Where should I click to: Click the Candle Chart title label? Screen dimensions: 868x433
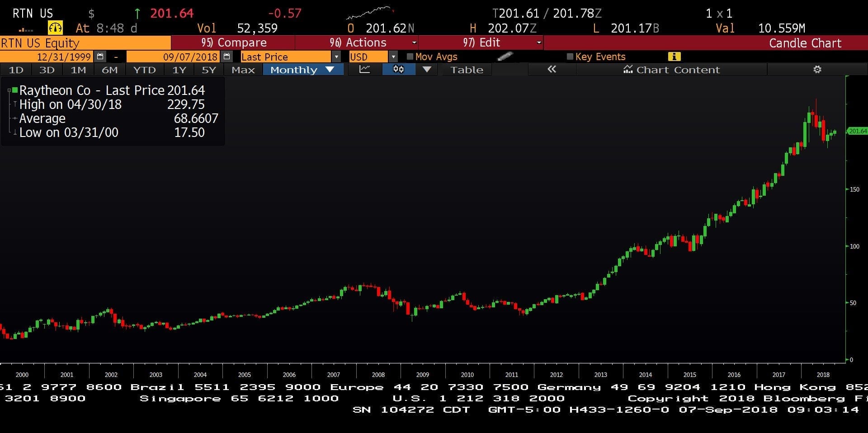point(805,43)
